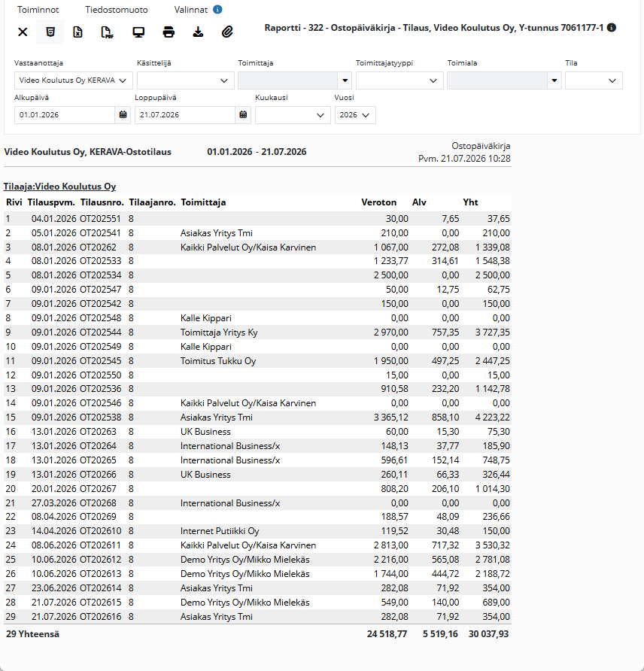Open the Käsittelijä dropdown
644x671 pixels.
point(185,80)
